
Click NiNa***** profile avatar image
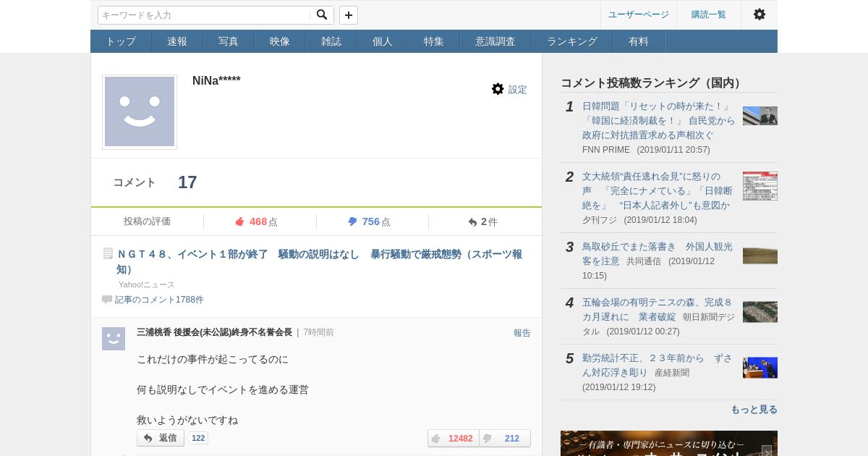coord(140,112)
